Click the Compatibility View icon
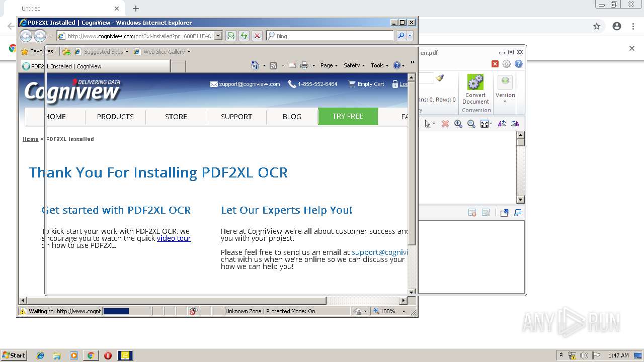The height and width of the screenshot is (362, 644). click(231, 36)
